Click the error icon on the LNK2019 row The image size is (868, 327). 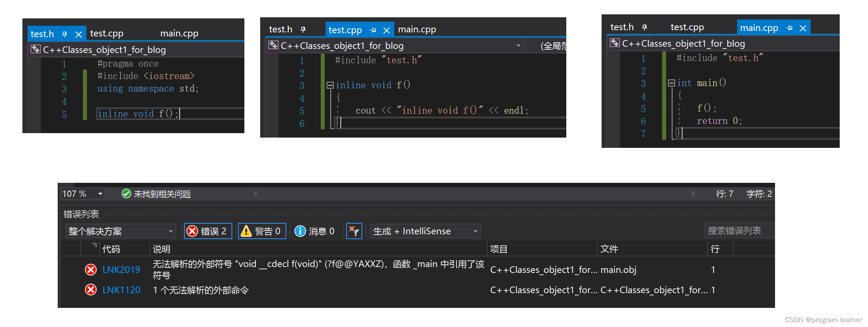tap(91, 270)
